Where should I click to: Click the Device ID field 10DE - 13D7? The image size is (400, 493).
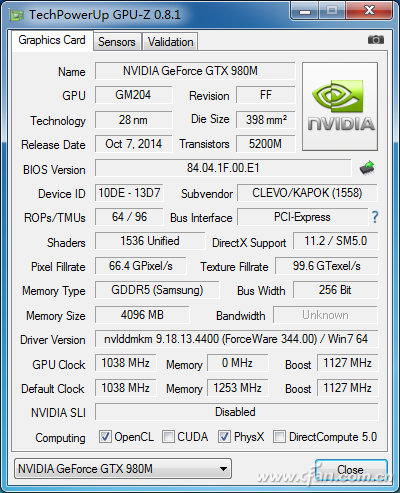pyautogui.click(x=129, y=193)
